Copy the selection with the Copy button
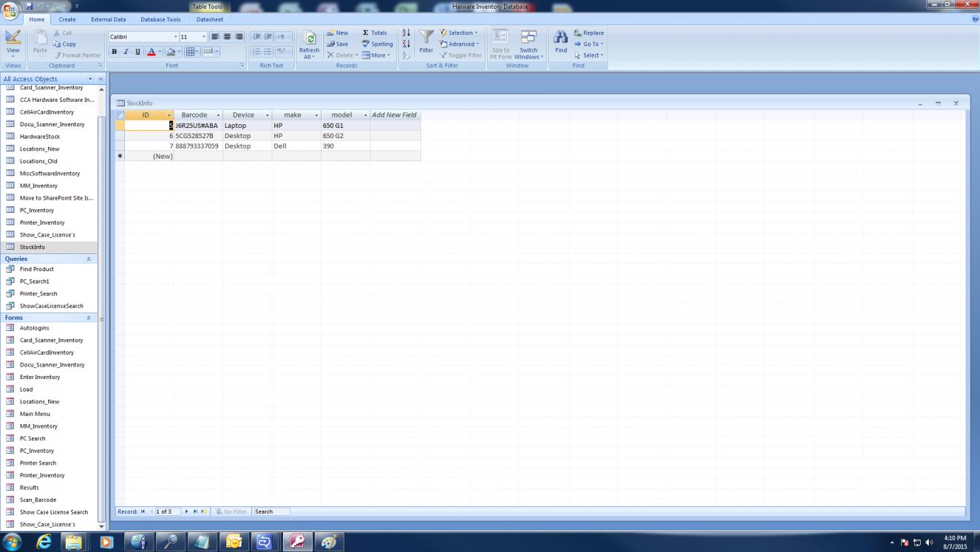The height and width of the screenshot is (552, 980). click(65, 44)
